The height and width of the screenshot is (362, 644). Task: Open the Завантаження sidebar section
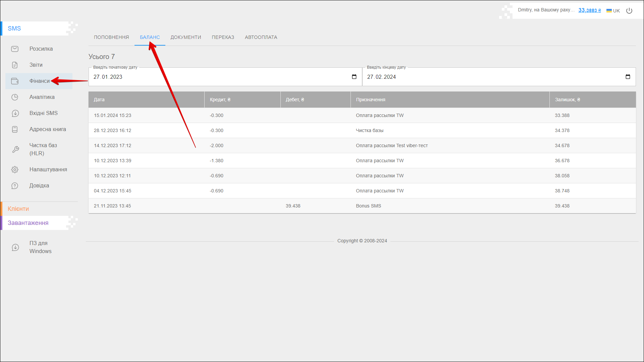(28, 223)
